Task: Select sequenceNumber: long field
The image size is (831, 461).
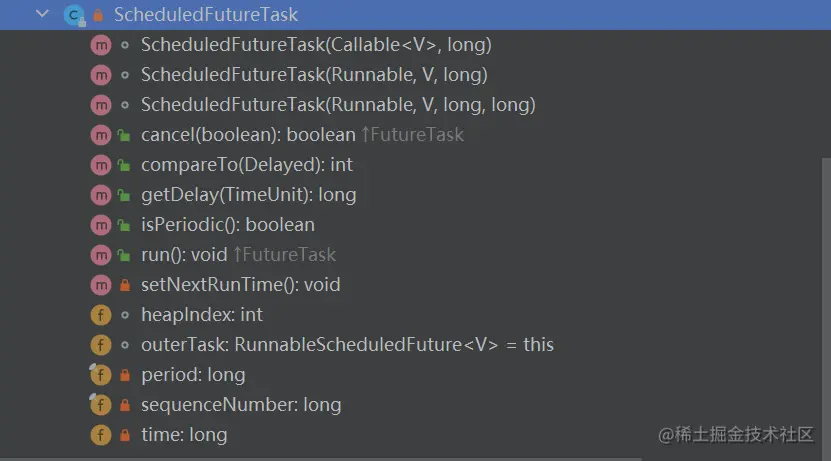Action: 240,405
